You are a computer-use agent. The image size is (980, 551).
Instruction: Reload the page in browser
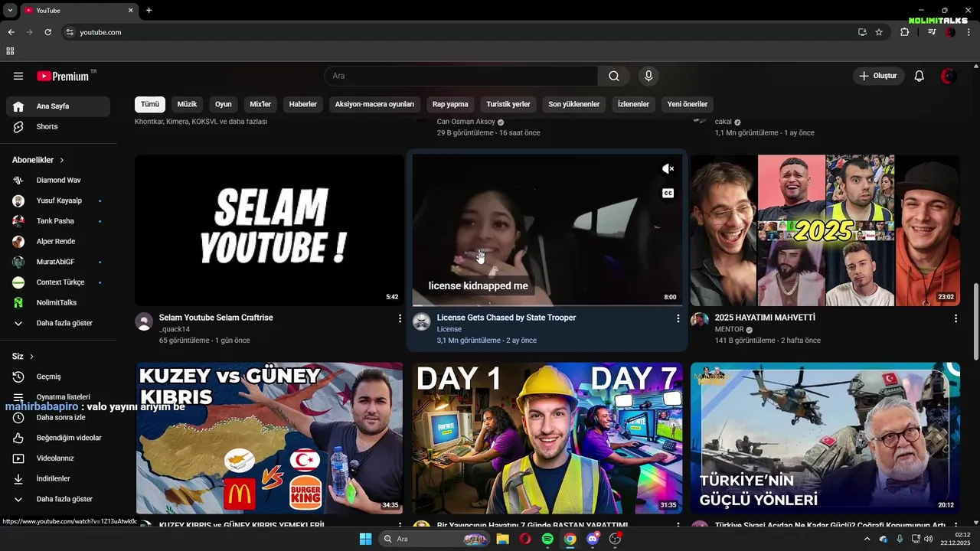(47, 32)
